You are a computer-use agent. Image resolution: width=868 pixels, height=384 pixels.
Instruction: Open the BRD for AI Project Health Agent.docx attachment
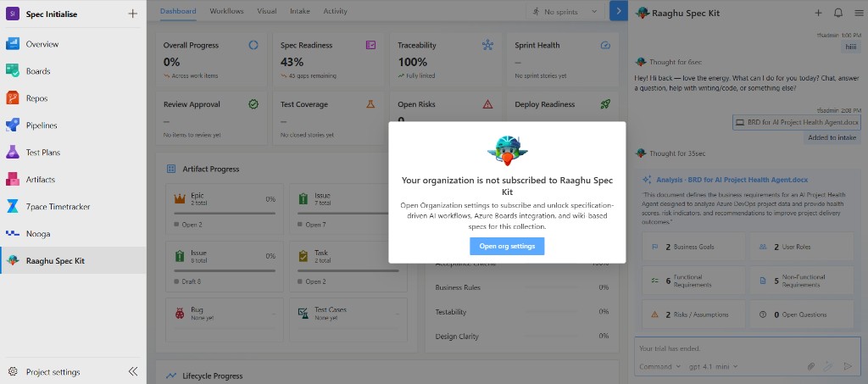point(797,122)
